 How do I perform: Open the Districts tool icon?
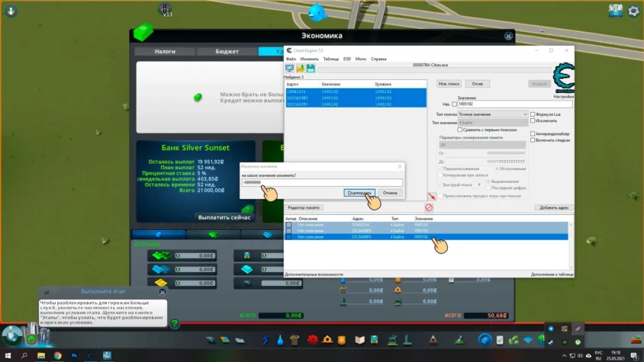point(240,340)
